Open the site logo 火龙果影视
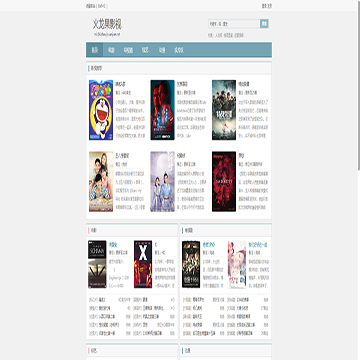Image resolution: width=360 pixels, height=360 pixels. pos(107,24)
